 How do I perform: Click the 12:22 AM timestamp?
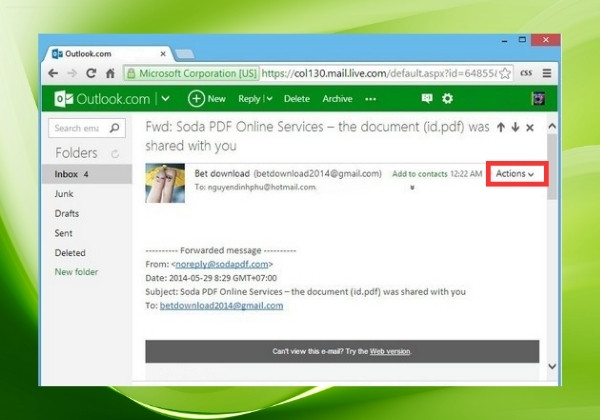466,174
